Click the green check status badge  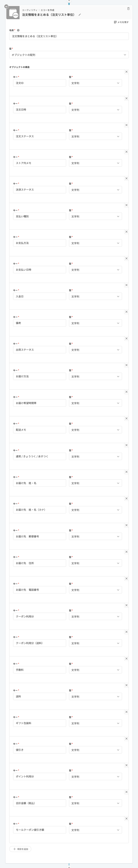tap(6, 6)
